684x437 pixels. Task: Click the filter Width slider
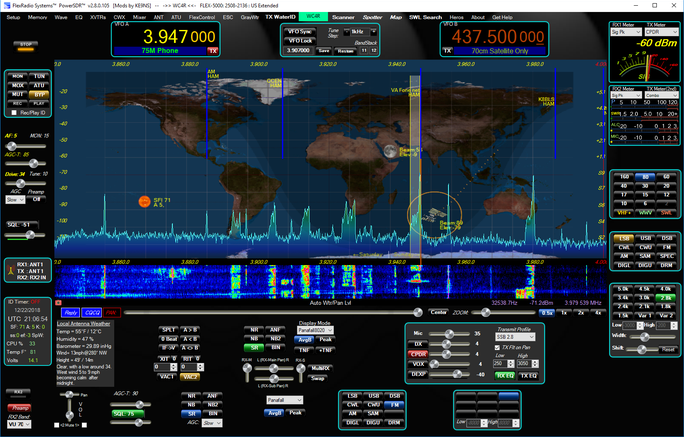(653, 337)
